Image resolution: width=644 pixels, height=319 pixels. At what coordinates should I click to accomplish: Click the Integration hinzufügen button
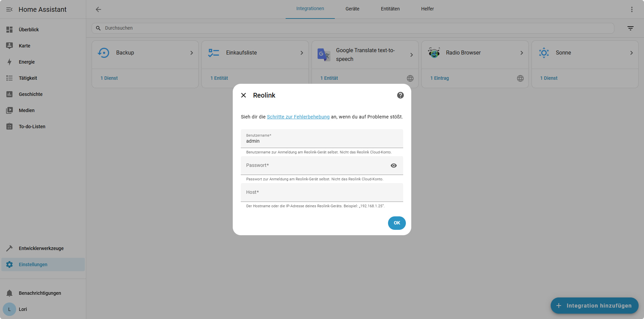tap(594, 306)
